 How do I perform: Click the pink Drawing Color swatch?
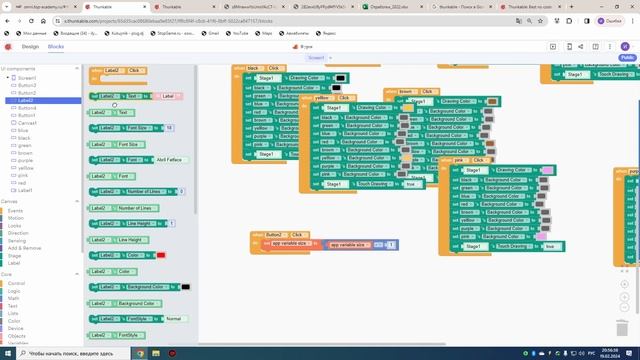pos(547,170)
